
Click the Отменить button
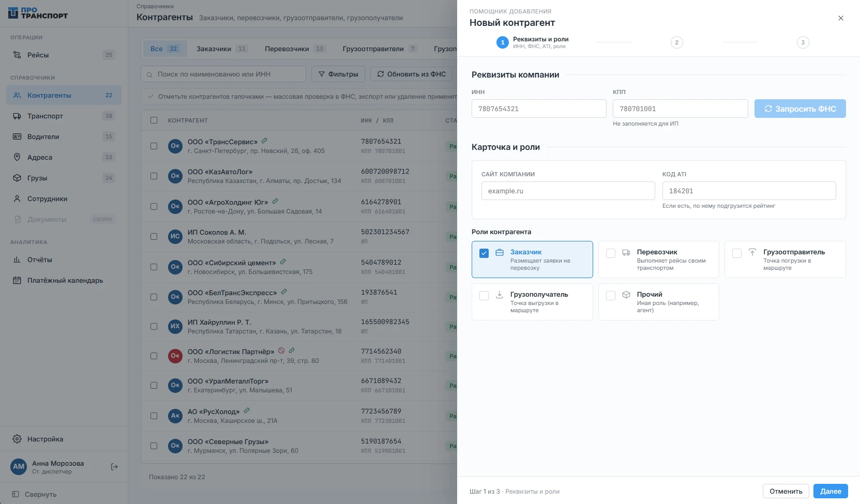pos(786,491)
